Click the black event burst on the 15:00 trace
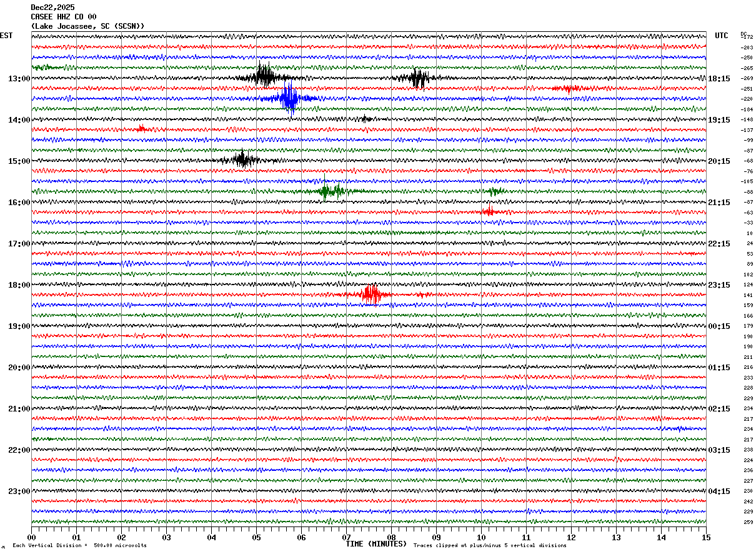Viewport: 756px width, 554px height. 242,159
